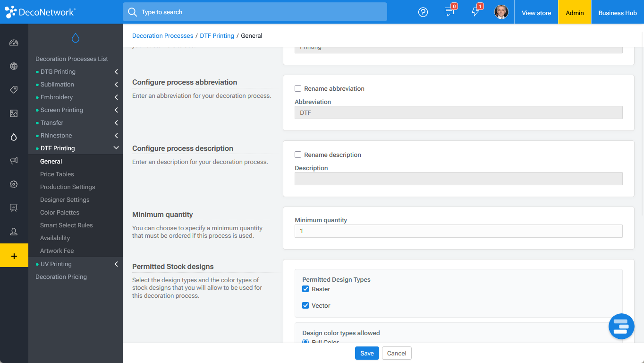Image resolution: width=644 pixels, height=363 pixels.
Task: Click the Save button
Action: coord(367,353)
